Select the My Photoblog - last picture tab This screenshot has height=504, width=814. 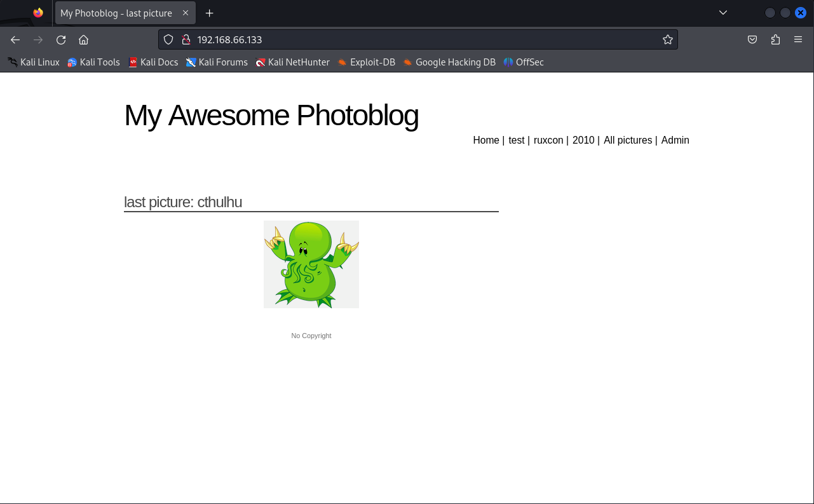click(125, 13)
